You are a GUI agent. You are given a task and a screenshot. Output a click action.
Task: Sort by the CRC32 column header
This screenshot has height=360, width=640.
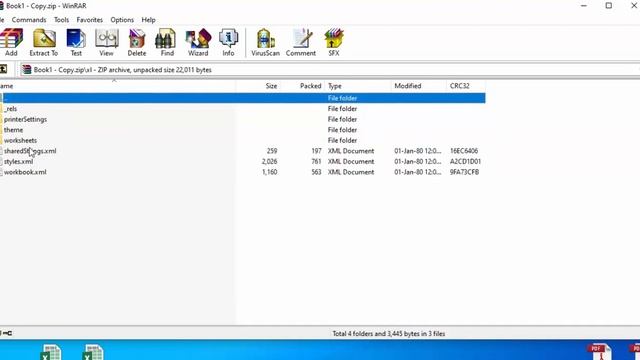tap(466, 86)
